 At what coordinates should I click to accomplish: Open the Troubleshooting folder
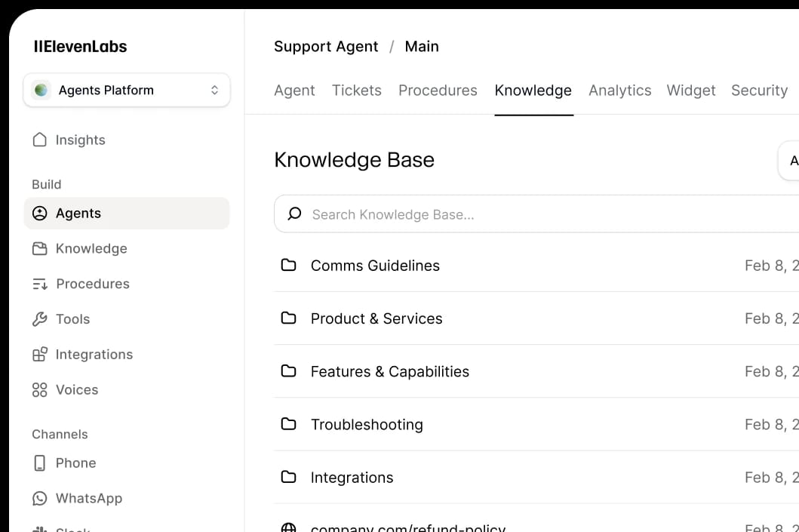tap(367, 424)
